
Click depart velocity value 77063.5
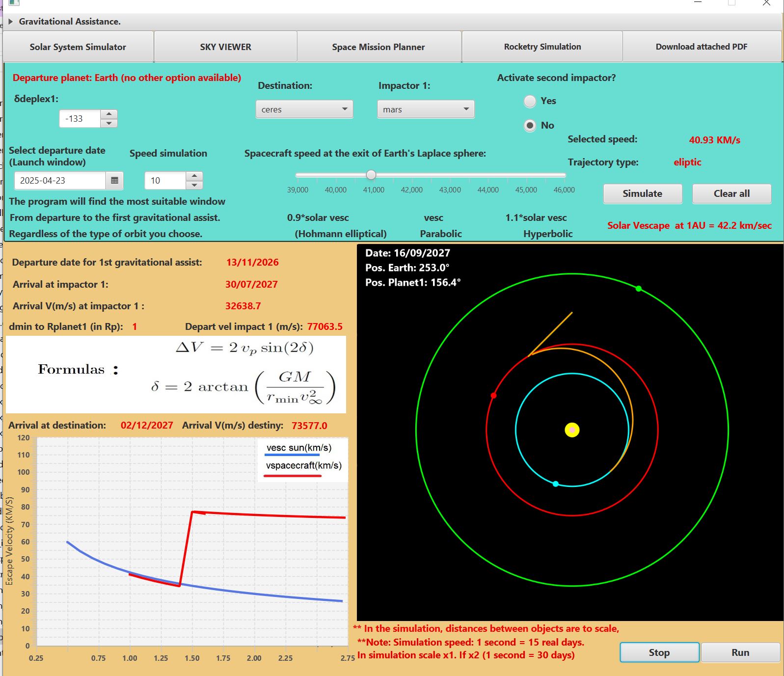click(325, 327)
